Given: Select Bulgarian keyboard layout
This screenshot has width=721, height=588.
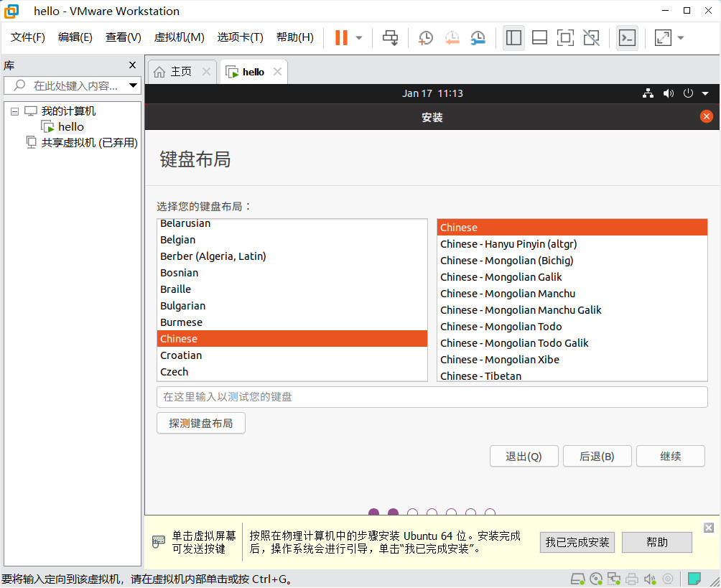Looking at the screenshot, I should point(292,306).
